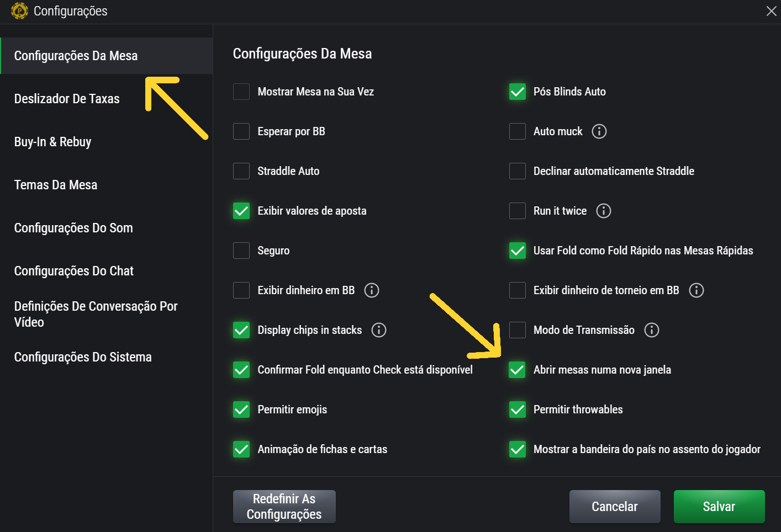Close the Configurações window

[x=771, y=11]
